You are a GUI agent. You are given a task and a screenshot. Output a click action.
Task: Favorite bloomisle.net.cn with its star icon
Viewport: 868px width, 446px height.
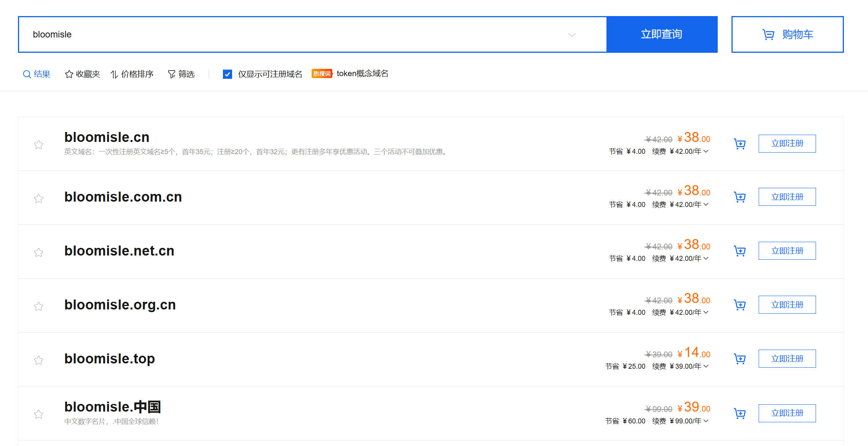click(39, 252)
